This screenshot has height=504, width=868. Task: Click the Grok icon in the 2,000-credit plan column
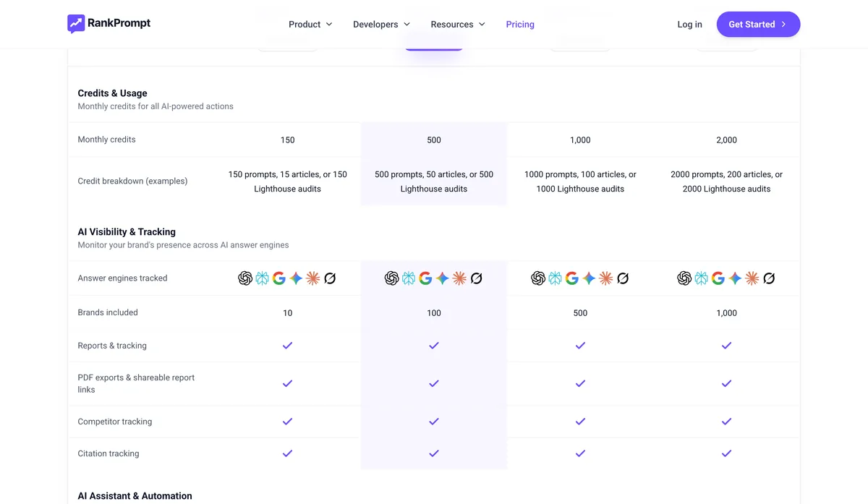coord(770,278)
